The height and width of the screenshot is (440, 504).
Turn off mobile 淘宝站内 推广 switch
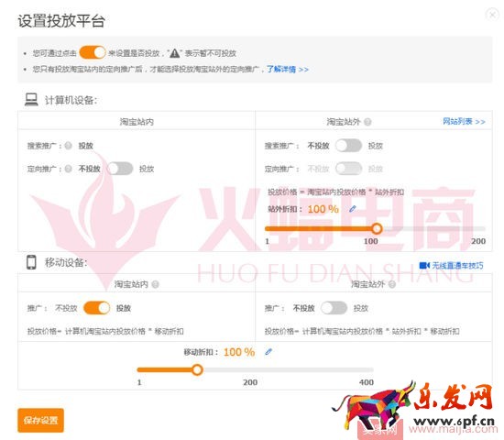tap(97, 308)
